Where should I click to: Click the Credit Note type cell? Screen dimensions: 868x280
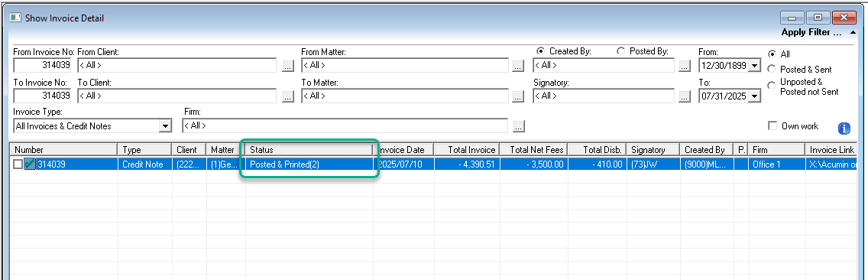144,164
